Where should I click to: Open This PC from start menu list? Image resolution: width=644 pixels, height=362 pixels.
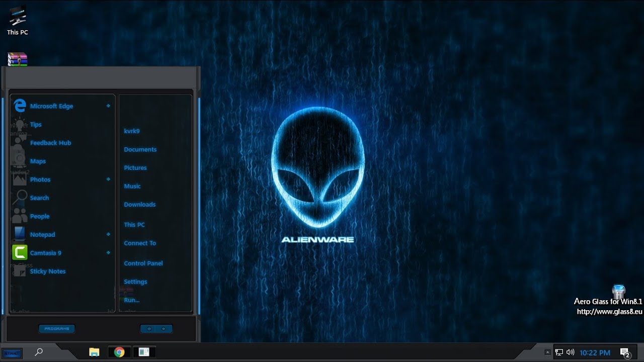point(134,225)
